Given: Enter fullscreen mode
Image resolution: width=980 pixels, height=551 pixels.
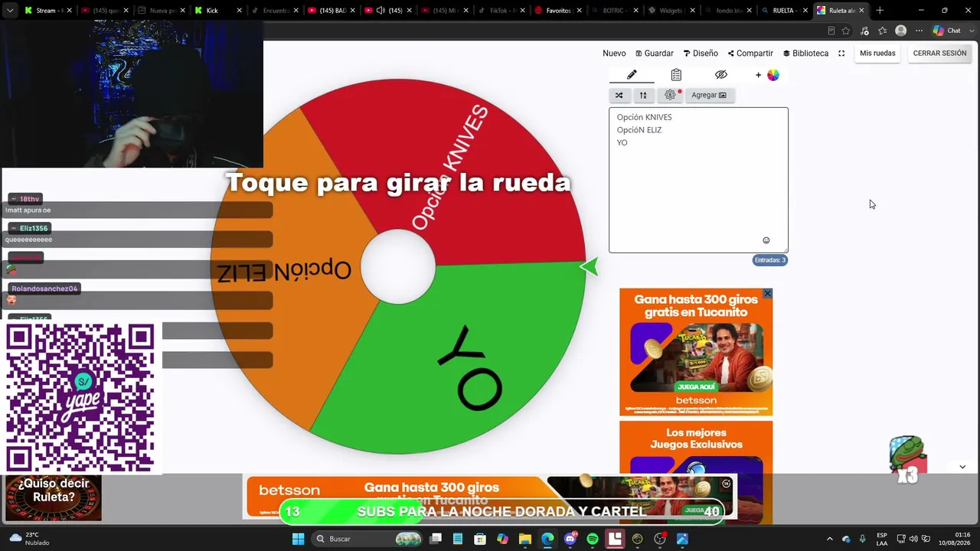Looking at the screenshot, I should (x=841, y=54).
